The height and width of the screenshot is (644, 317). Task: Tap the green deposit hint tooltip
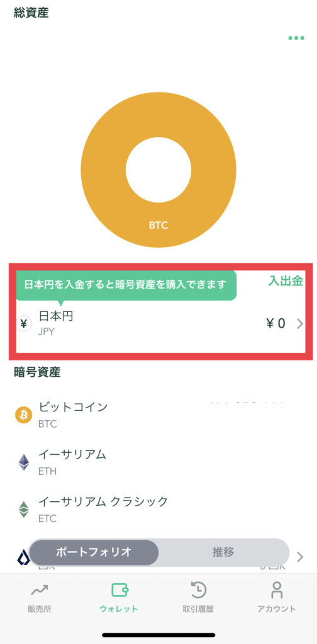[x=126, y=285]
